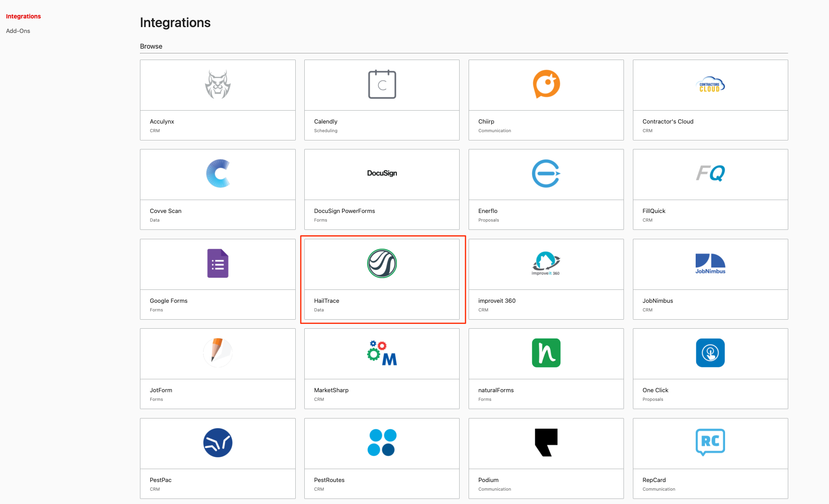829x504 pixels.
Task: Click the RepCard name text
Action: (654, 480)
